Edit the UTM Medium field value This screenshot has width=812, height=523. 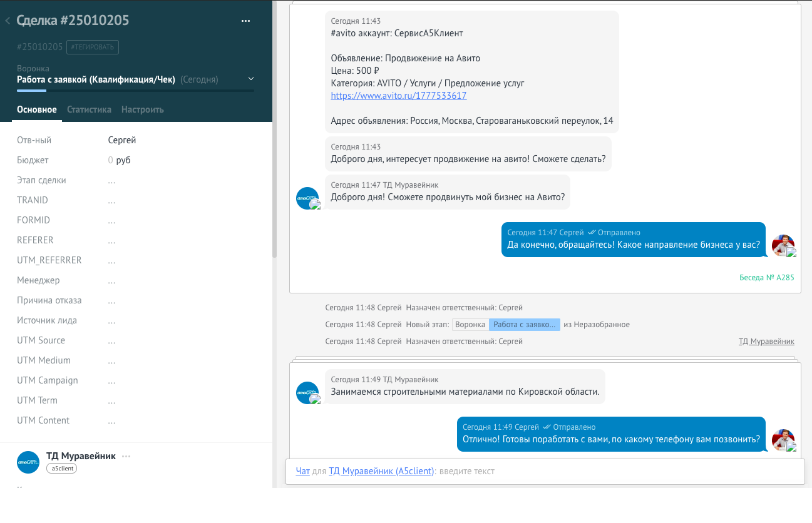111,361
